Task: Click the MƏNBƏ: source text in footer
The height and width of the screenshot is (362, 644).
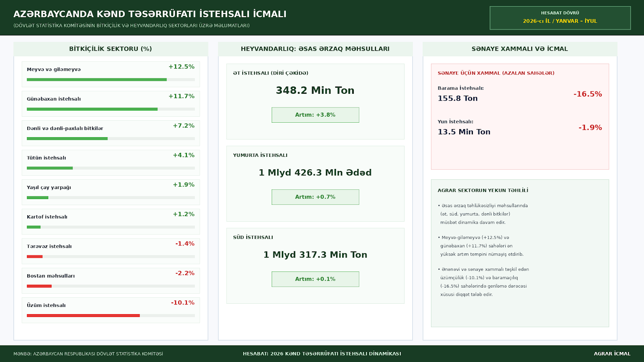Action: coord(88,354)
